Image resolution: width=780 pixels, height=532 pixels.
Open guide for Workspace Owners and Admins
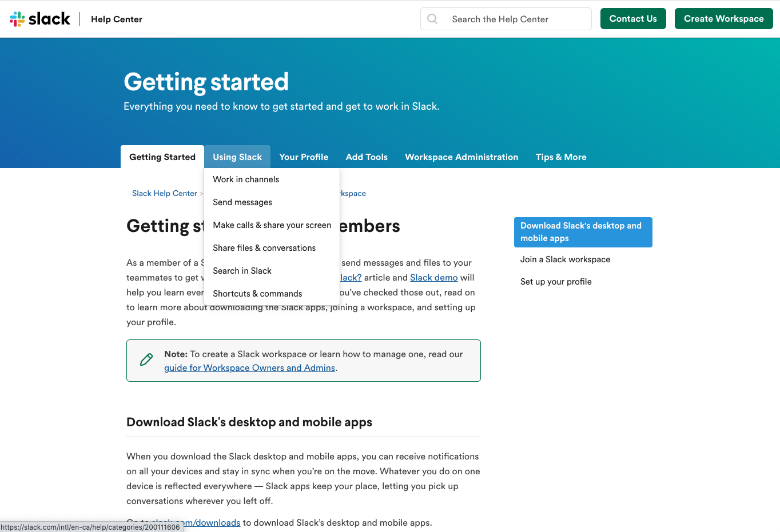coord(249,367)
